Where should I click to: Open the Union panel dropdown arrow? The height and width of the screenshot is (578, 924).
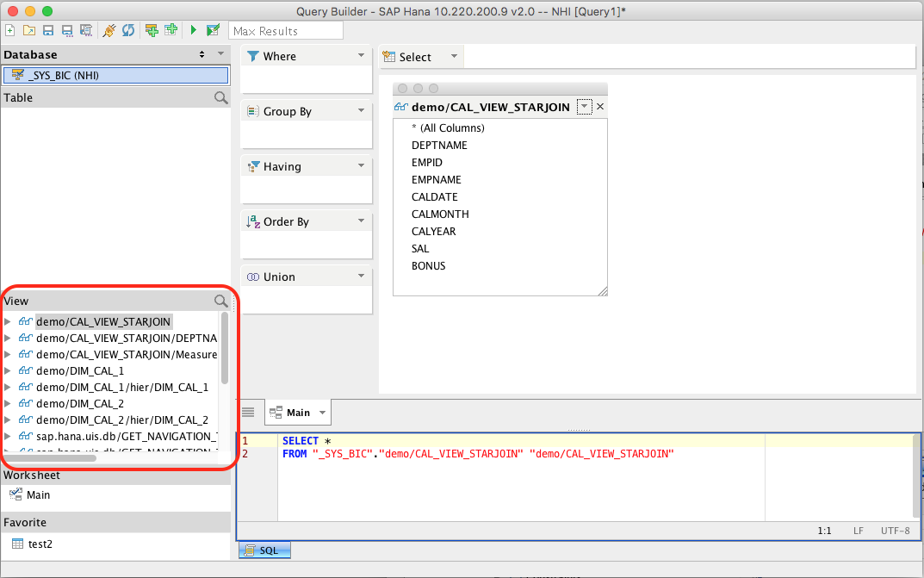click(x=361, y=276)
